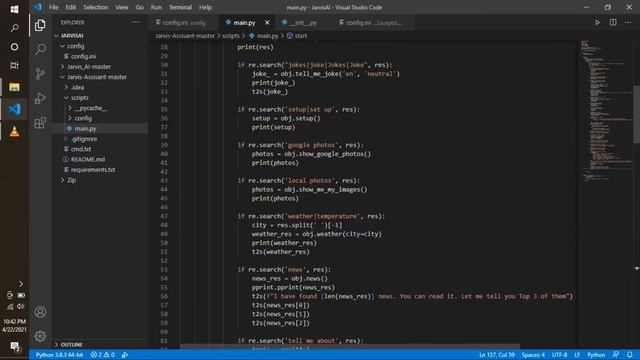Screen dimensions: 640x360
Task: Open the View menu
Action: [122, 7]
